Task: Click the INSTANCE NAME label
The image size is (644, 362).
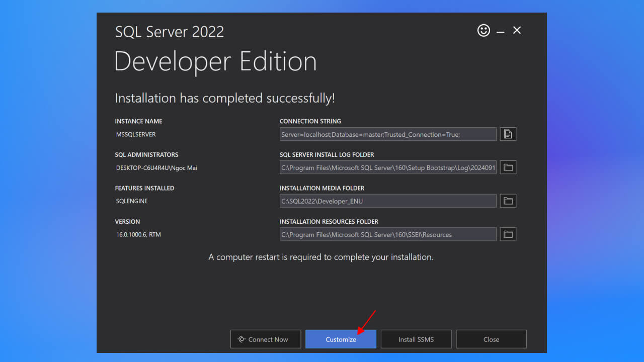Action: click(x=138, y=121)
